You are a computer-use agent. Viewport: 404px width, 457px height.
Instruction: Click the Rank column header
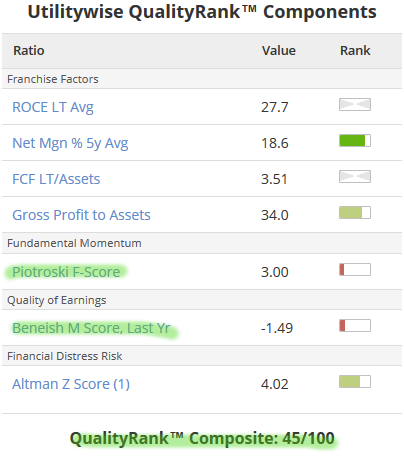click(x=355, y=51)
